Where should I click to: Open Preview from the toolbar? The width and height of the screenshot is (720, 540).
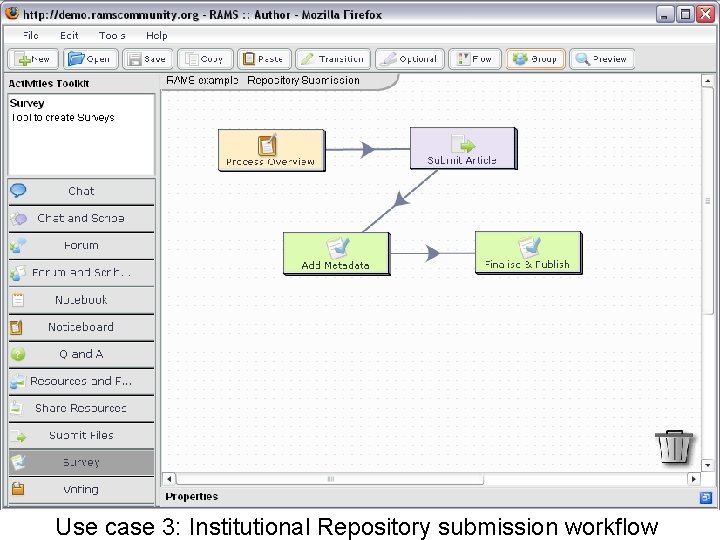pos(602,59)
